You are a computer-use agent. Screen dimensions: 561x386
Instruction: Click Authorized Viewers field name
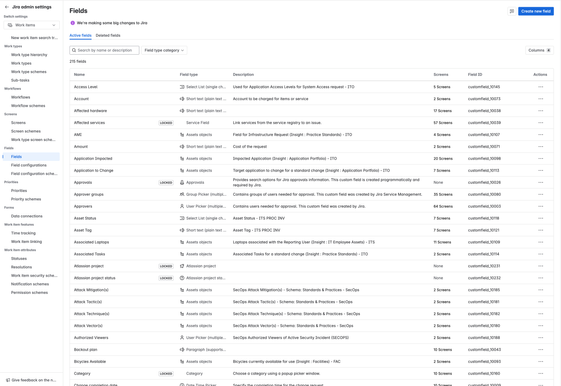tap(91, 338)
